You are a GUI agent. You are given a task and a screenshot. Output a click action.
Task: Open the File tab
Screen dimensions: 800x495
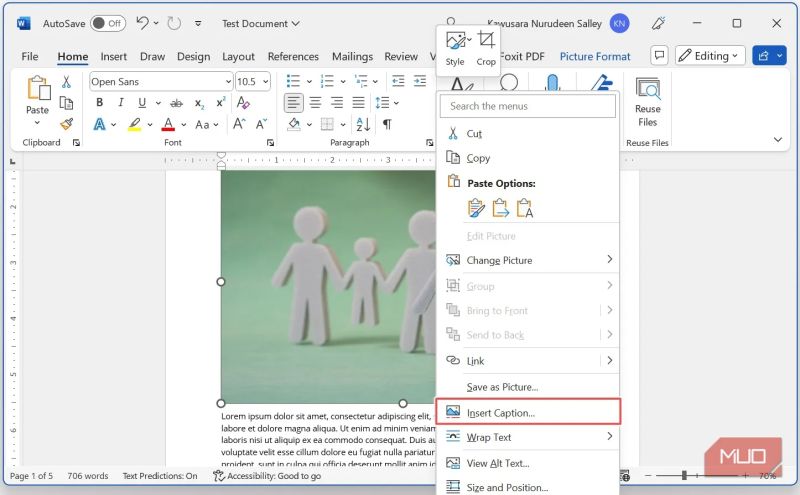[30, 56]
